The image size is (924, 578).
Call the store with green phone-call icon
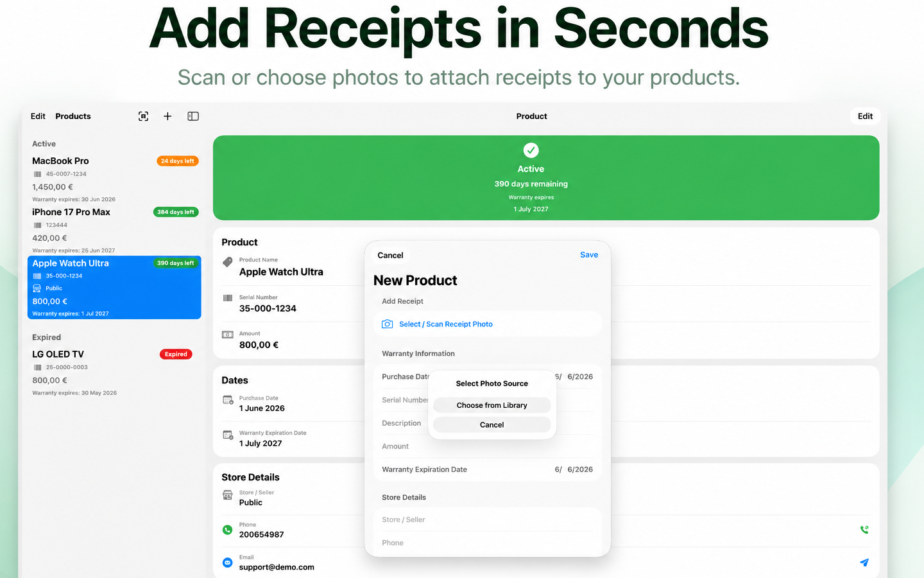[864, 530]
